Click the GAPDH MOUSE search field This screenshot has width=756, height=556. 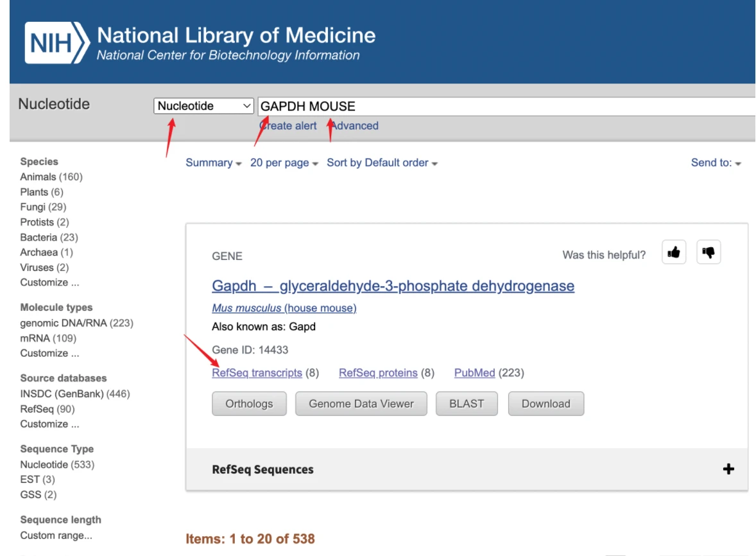tap(506, 106)
